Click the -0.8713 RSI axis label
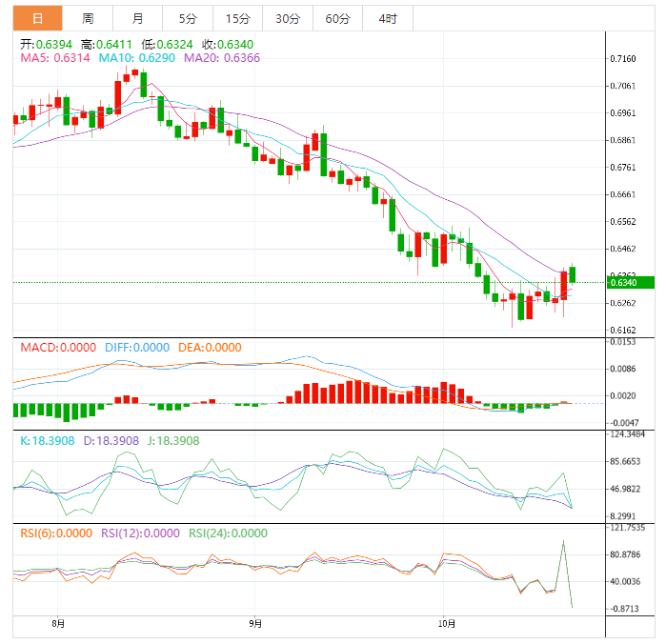 coord(624,609)
